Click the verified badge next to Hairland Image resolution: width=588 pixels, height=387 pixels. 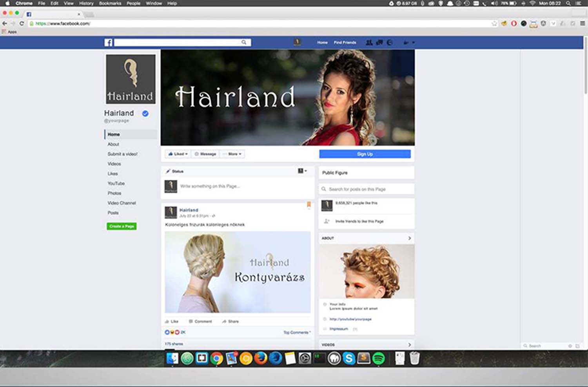[145, 114]
